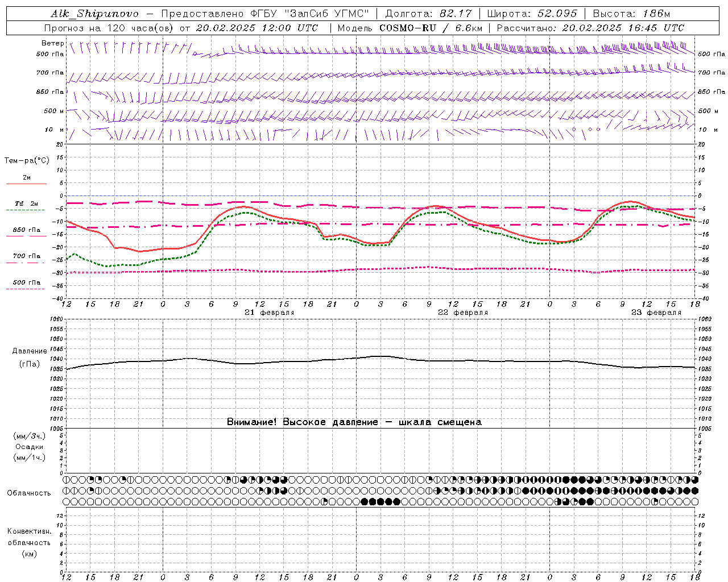Select the date label 23 февраля under temperature chart
The image size is (728, 582).
[656, 313]
